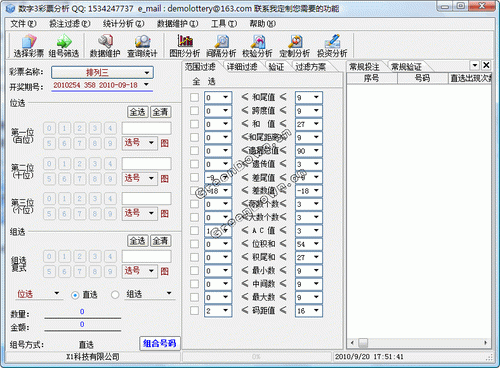Click digit 0 button in 第一位 row
Viewport: 500px width, 368px height.
pyautogui.click(x=49, y=128)
